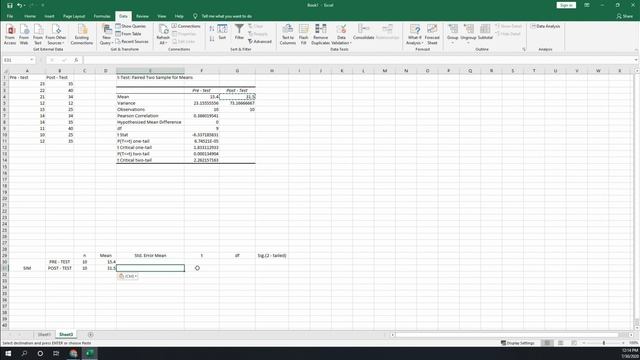Open the Outline dialog launcher
The width and height of the screenshot is (640, 360).
(524, 49)
